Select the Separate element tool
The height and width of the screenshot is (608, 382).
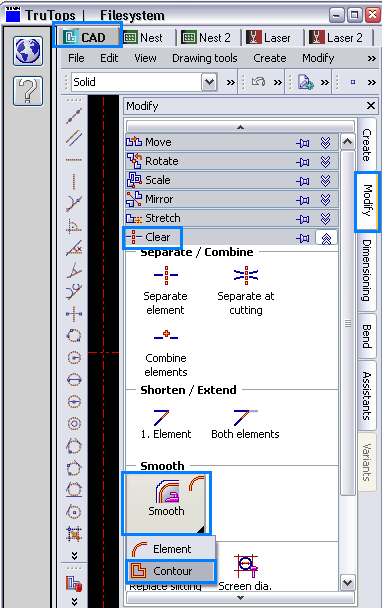[x=166, y=291]
